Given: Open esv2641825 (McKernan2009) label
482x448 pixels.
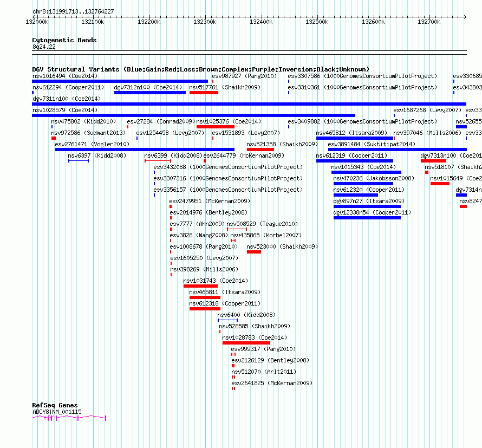Looking at the screenshot, I should [x=272, y=383].
